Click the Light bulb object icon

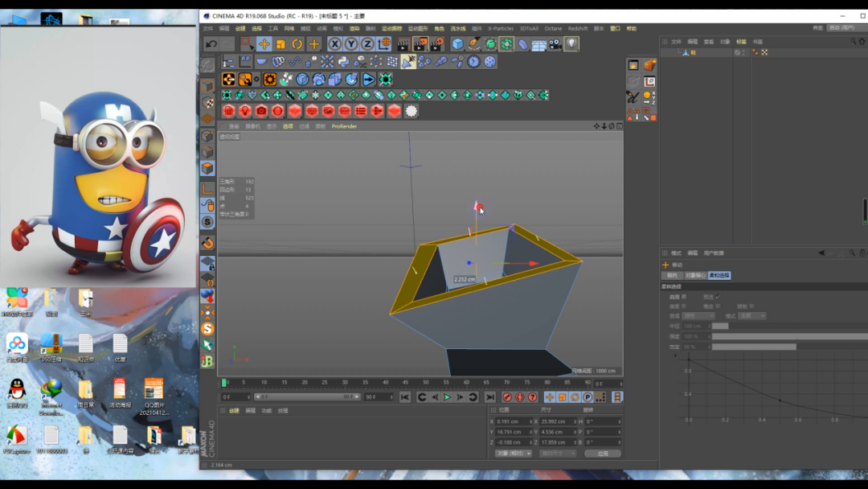tap(571, 43)
